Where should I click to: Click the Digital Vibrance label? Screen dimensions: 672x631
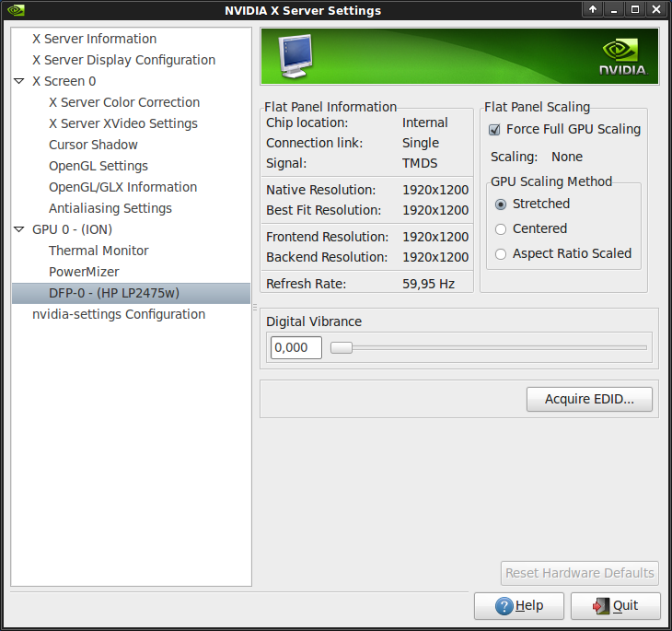(x=314, y=321)
